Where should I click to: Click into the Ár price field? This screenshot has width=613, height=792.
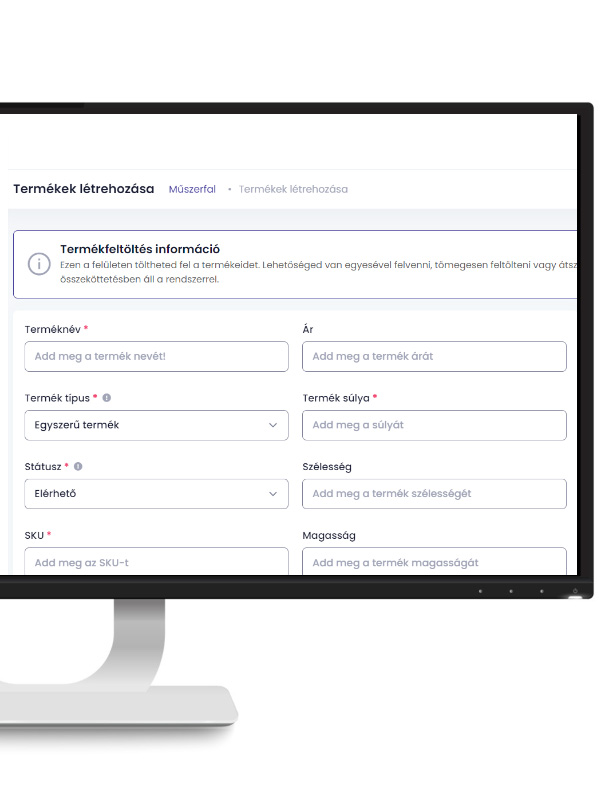click(x=434, y=356)
